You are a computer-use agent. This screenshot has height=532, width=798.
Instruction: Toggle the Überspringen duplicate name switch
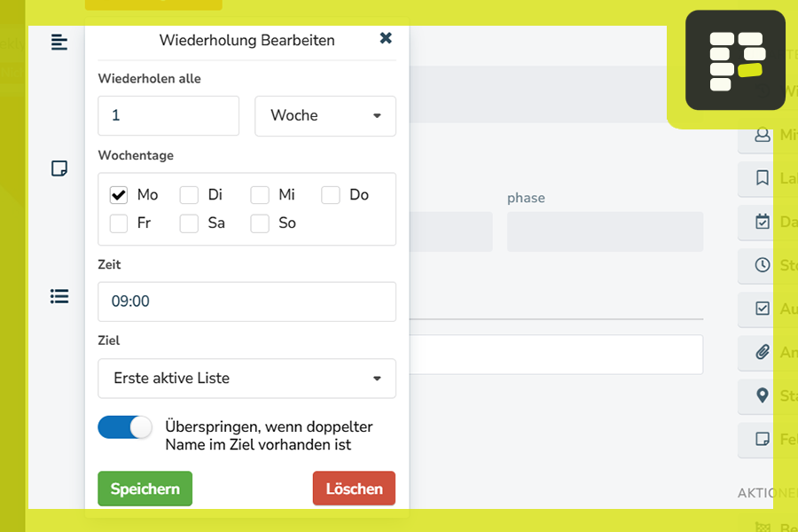click(125, 427)
